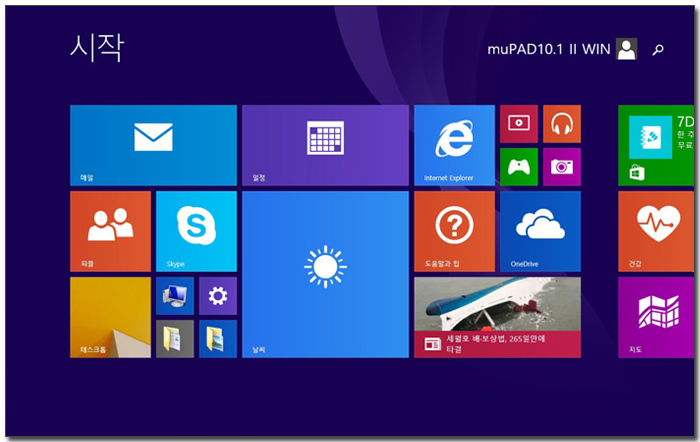700x442 pixels.
Task: Open the Weather sun tile
Action: coord(325,274)
